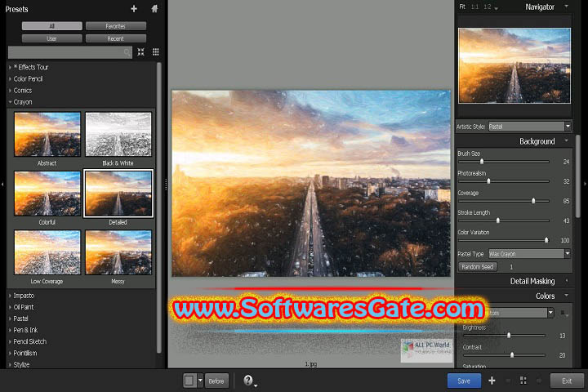Click the Random Seed button
The width and height of the screenshot is (588, 392).
click(478, 267)
